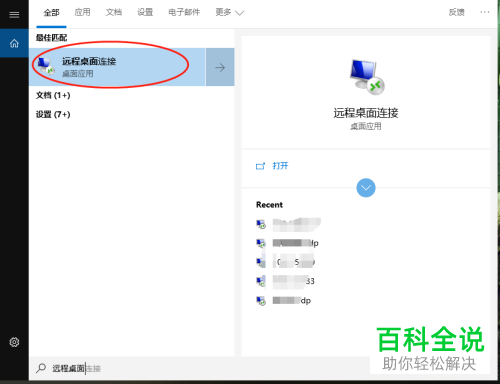The width and height of the screenshot is (500, 384).
Task: Open the recent connection containing '5'
Action: tap(286, 262)
